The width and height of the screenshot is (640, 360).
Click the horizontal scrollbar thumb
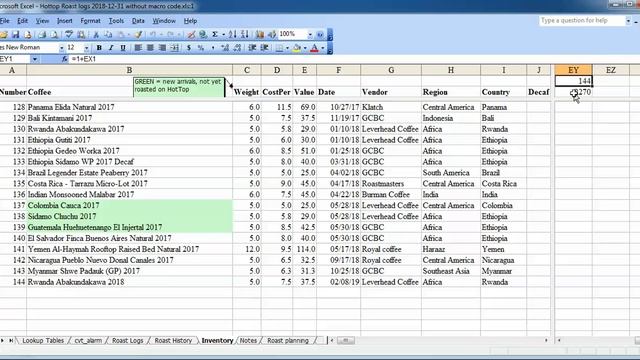click(346, 340)
